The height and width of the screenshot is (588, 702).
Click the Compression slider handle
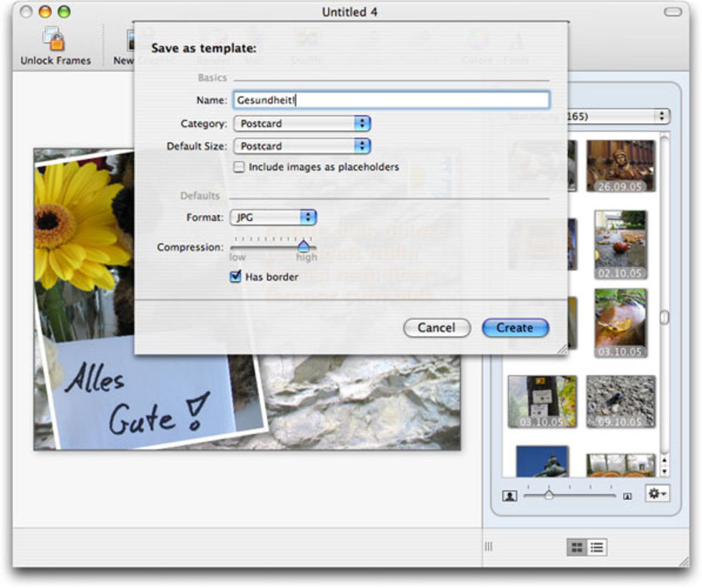304,246
